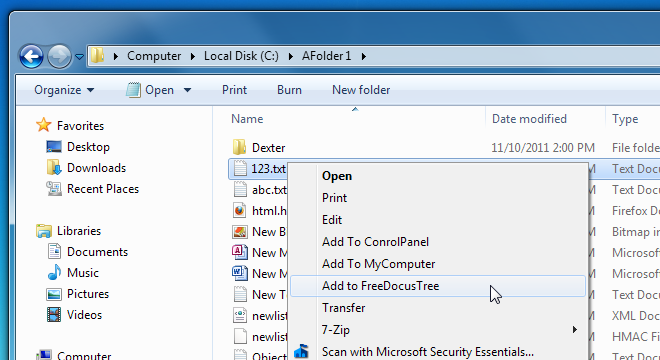This screenshot has width=660, height=360.
Task: Sort by Date modified column header
Action: pos(529,119)
